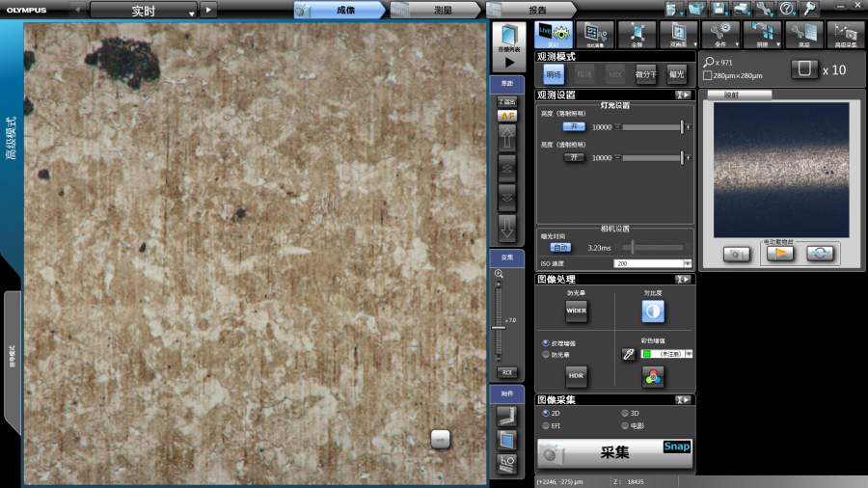The width and height of the screenshot is (868, 488).
Task: Click the bottom accessory icon with circles
Action: (x=506, y=464)
